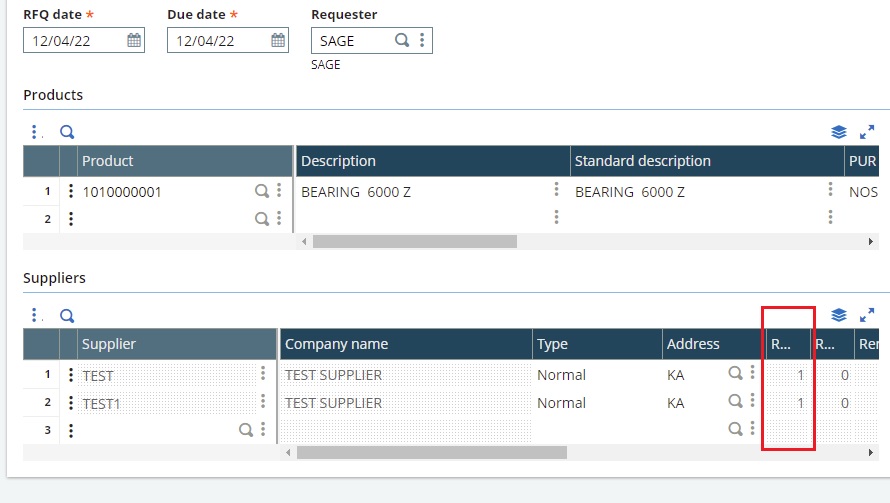Search within the Suppliers grid

67,315
